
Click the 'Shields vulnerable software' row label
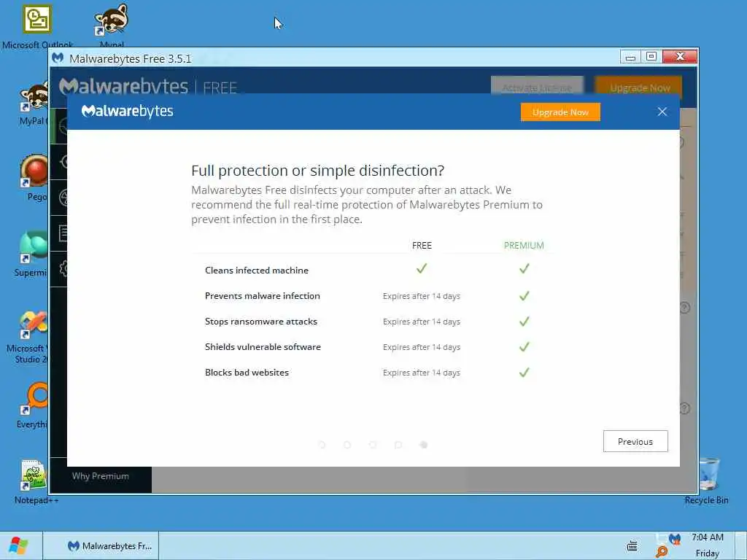[x=263, y=347]
